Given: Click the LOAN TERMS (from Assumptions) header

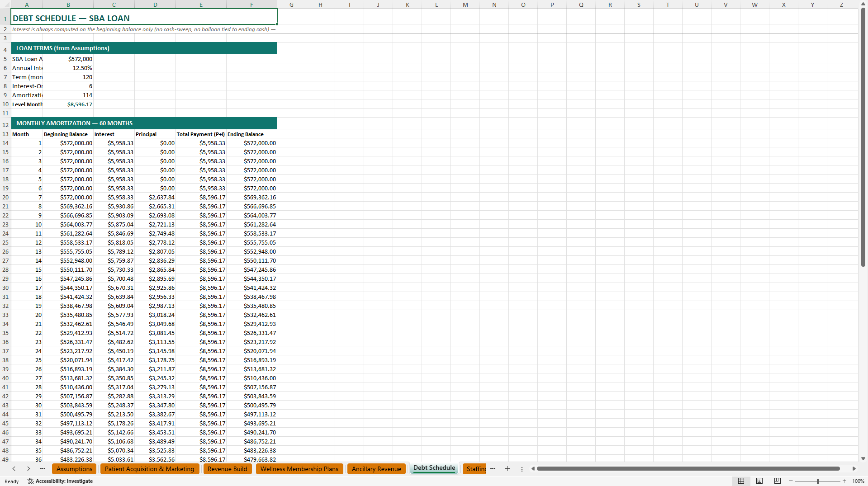Looking at the screenshot, I should 144,48.
